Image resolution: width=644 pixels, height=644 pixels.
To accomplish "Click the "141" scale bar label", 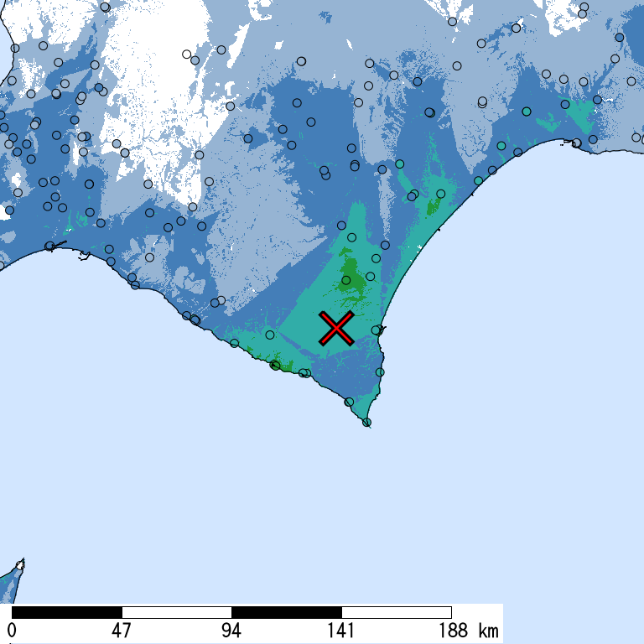I will [x=341, y=631].
